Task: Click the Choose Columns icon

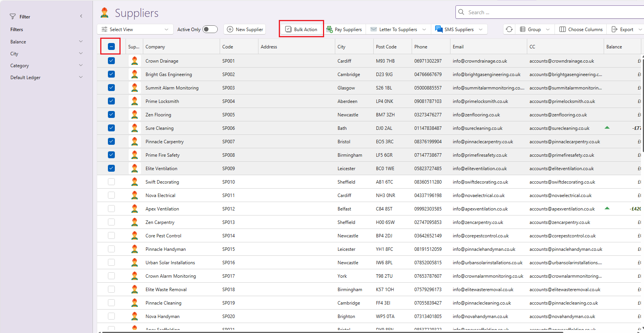Action: tap(563, 30)
